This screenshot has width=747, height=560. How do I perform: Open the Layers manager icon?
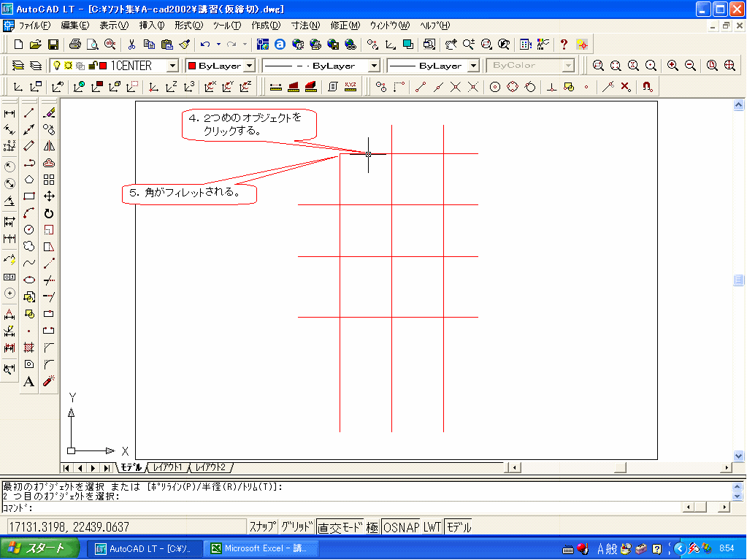[x=18, y=66]
